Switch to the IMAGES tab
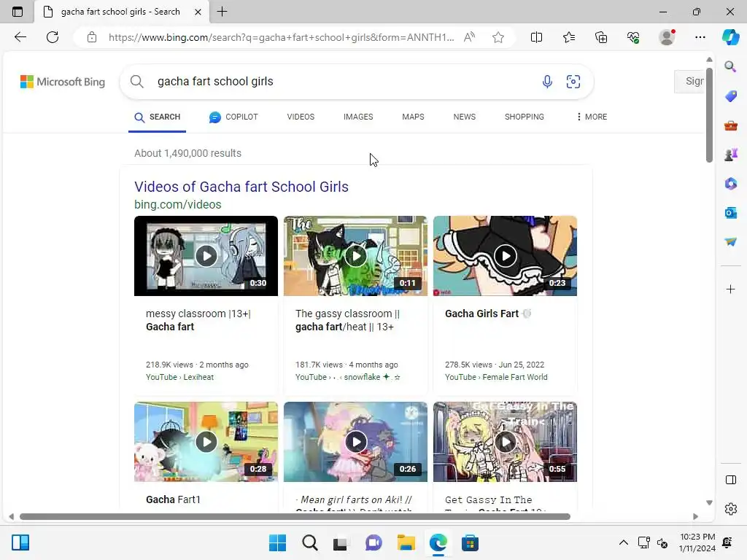 358,117
